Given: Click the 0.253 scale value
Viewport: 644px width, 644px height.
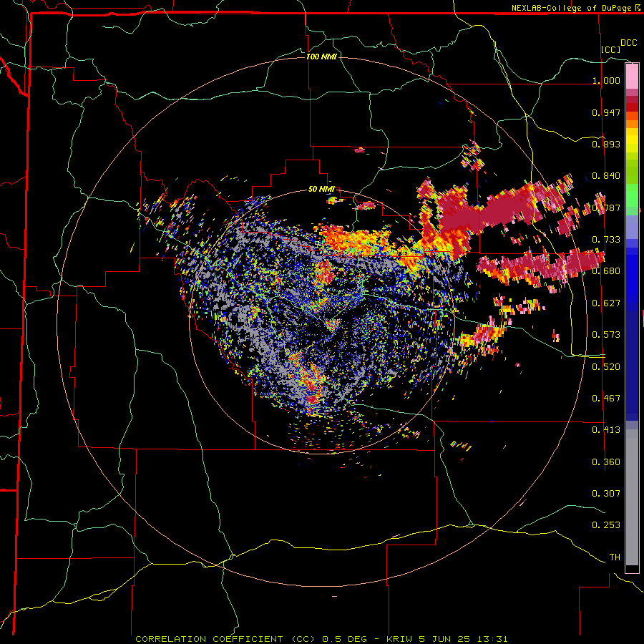Looking at the screenshot, I should [606, 525].
